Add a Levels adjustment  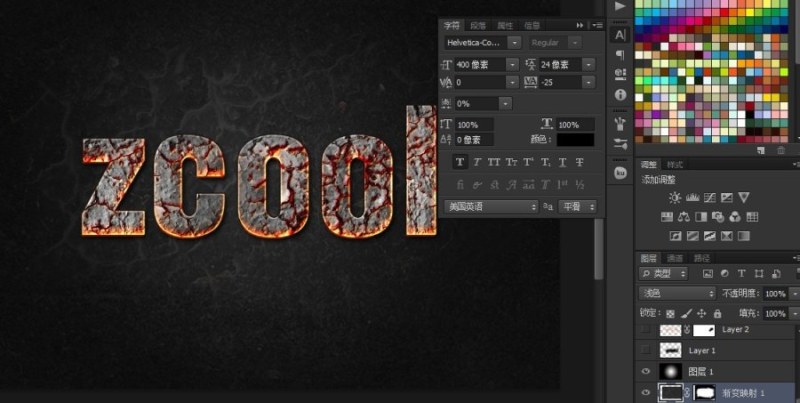pos(692,197)
